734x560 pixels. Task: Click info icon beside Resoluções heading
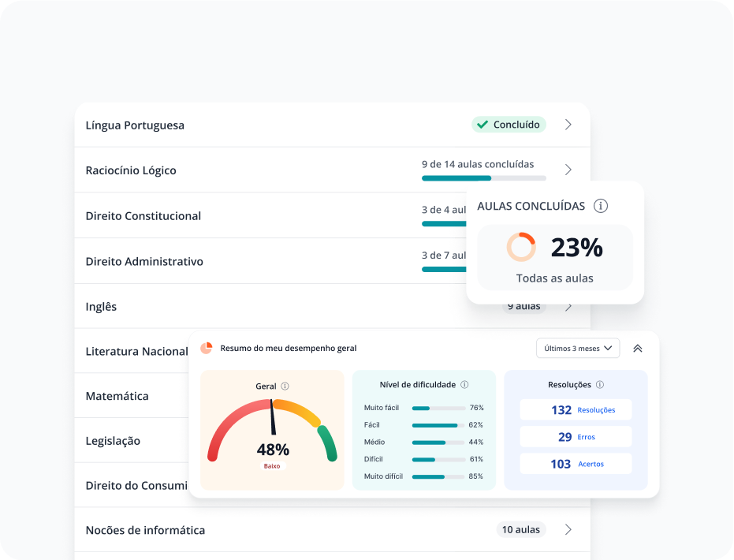[x=600, y=385]
